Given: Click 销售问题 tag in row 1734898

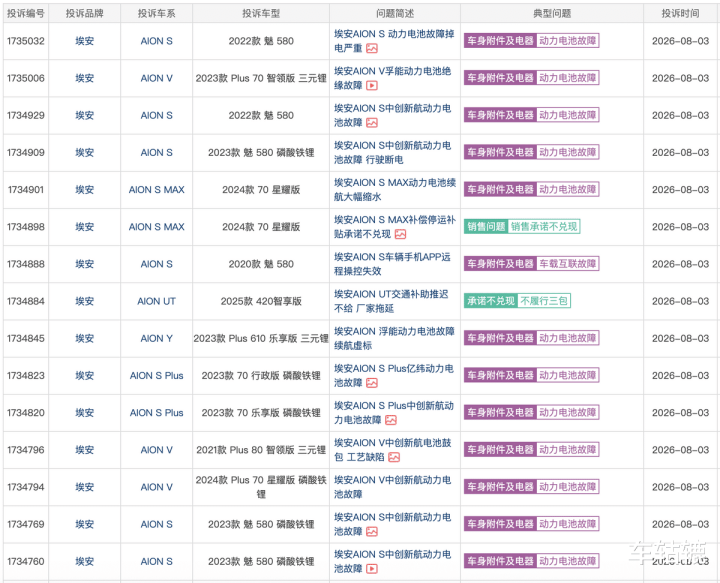Looking at the screenshot, I should [486, 226].
